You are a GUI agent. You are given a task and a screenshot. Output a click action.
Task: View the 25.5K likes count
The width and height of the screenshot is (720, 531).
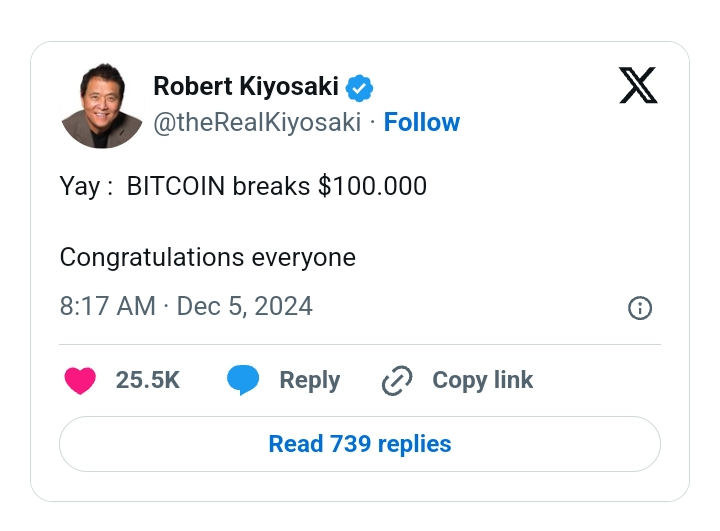(148, 381)
